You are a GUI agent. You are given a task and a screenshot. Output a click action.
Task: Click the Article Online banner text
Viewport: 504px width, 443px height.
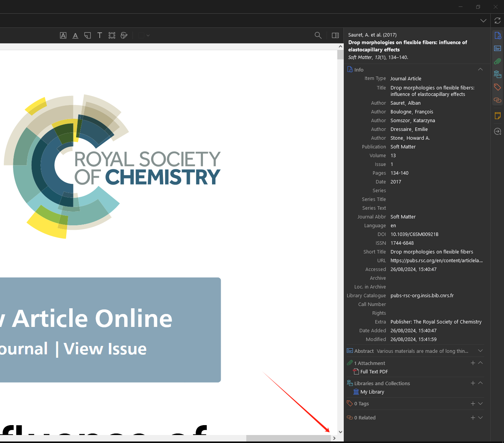92,319
